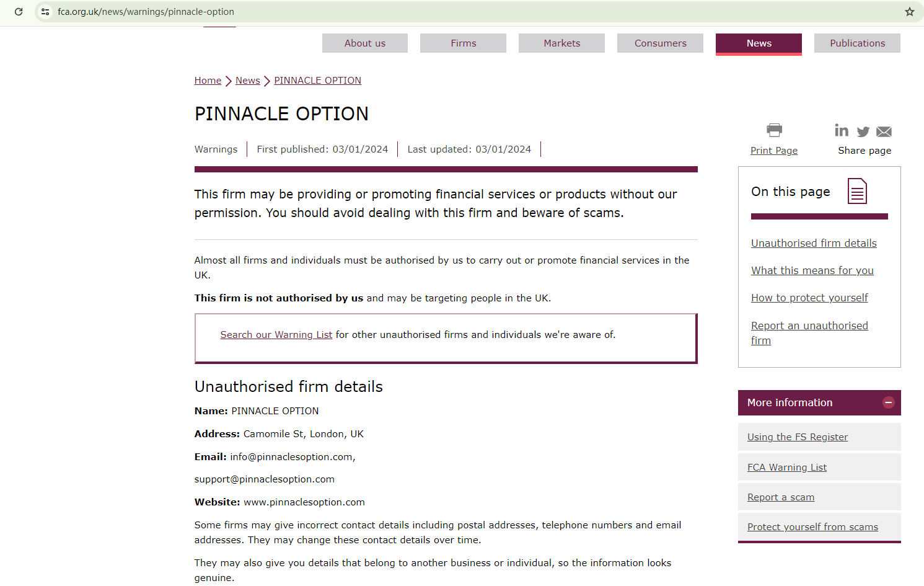Open the Publications tab

point(857,43)
